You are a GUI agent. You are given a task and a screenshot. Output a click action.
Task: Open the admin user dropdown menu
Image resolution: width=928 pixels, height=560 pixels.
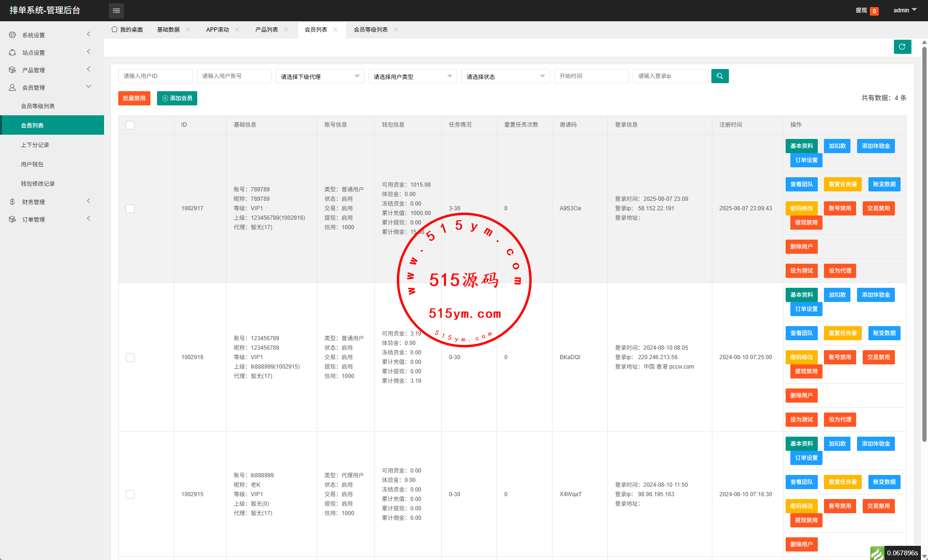coord(904,10)
